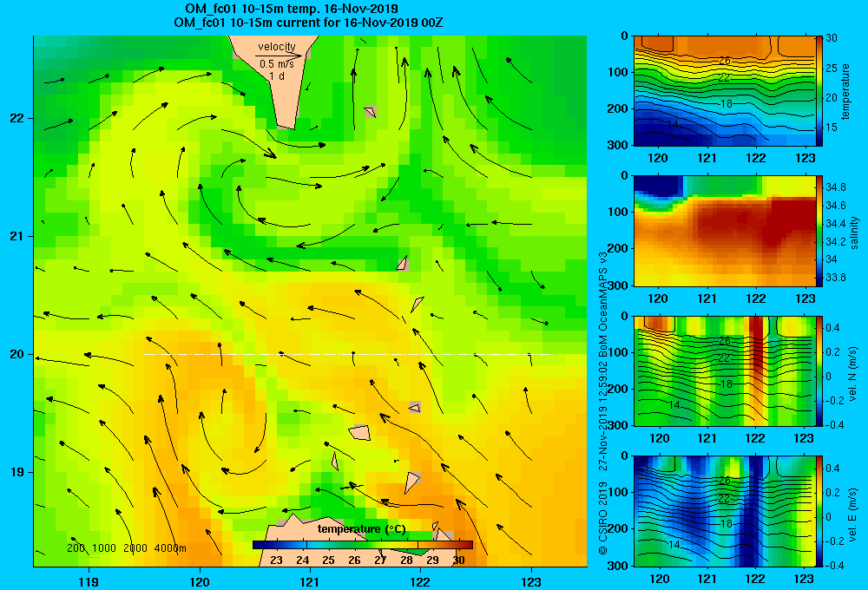
Task: Click the "-0.4" tick on vel. E colorbar
Action: [x=834, y=565]
